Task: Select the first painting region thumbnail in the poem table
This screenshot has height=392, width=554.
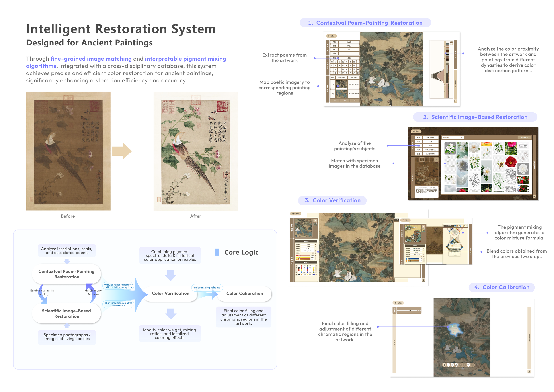Action: tap(341, 84)
